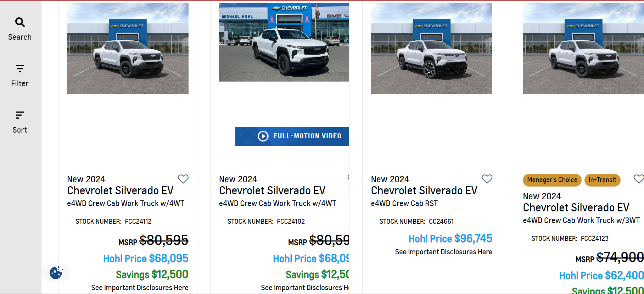
Task: Favorite the CC24661 Silverado RST heart
Action: click(x=487, y=179)
